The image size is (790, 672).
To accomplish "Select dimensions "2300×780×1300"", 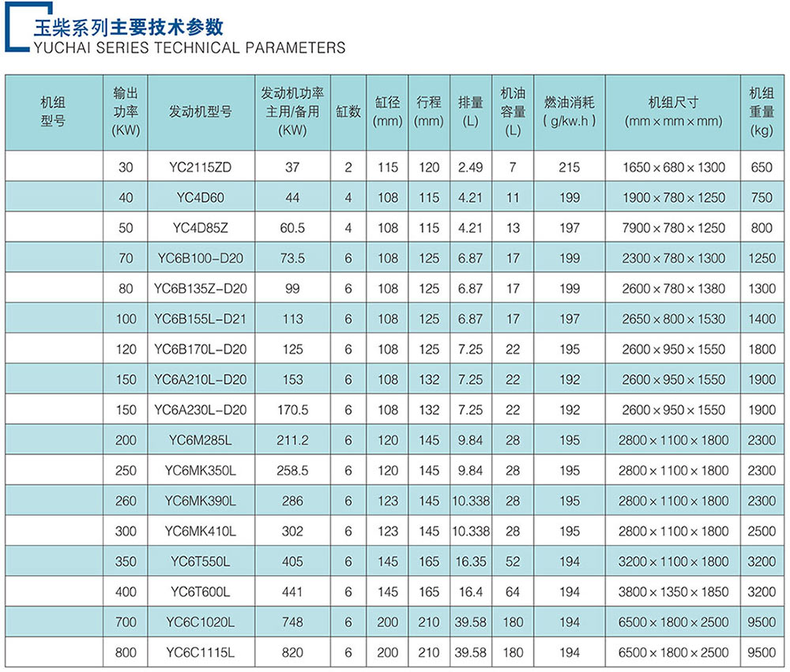I will click(x=674, y=258).
